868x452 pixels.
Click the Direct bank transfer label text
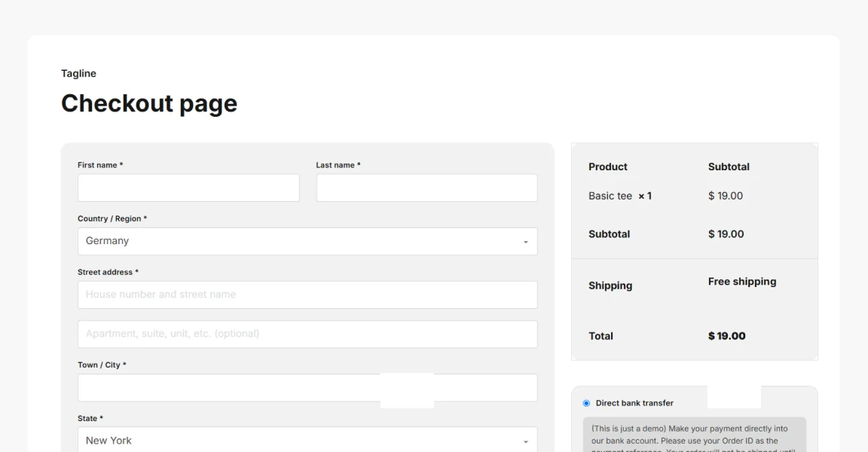[x=634, y=403]
